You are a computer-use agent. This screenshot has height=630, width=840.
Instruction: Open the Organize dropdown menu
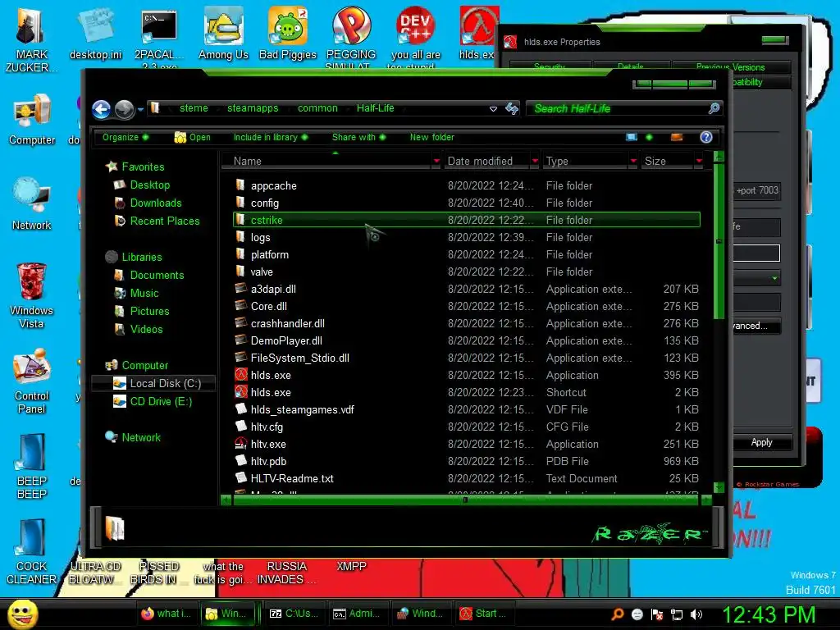[x=126, y=137]
